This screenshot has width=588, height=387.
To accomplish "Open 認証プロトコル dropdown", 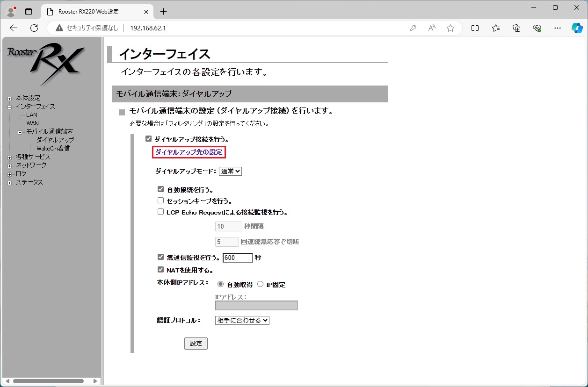I will 242,320.
